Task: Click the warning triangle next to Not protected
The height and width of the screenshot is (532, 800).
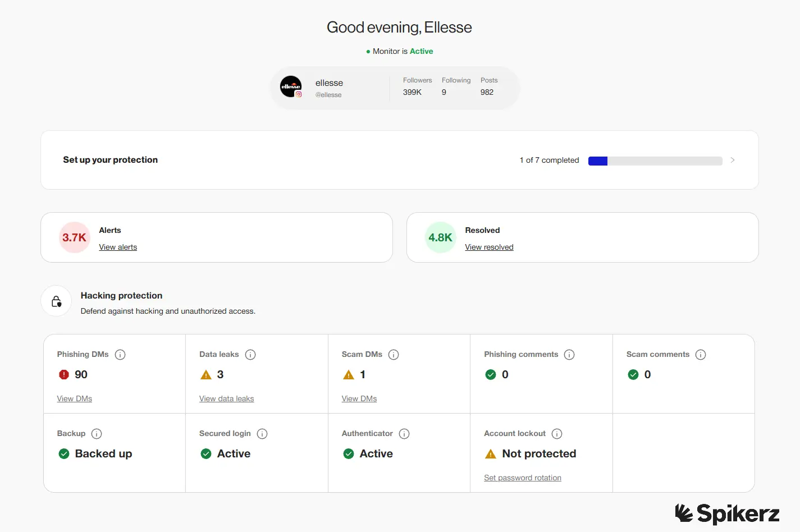Action: [491, 453]
